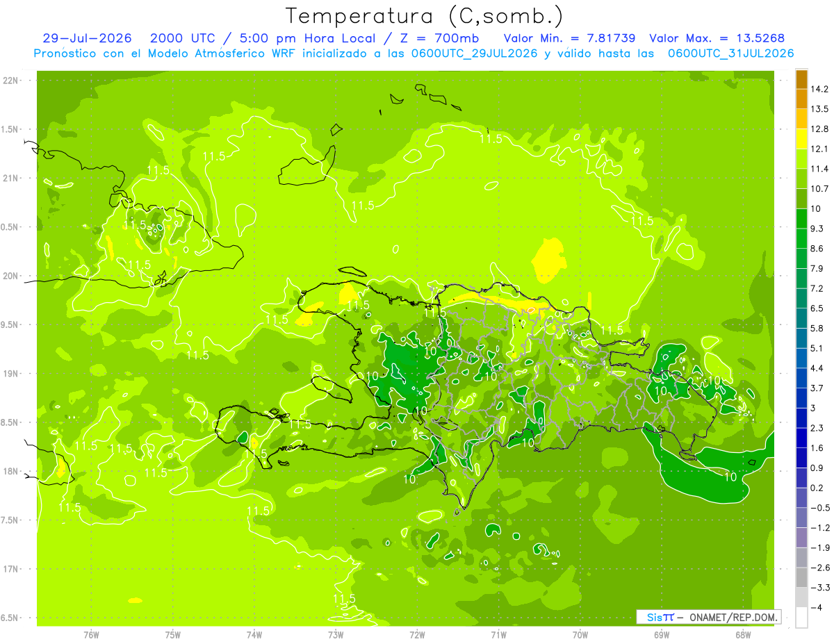
Task: Pick the gray swatch between -3.3 and -2.6
Action: [801, 577]
